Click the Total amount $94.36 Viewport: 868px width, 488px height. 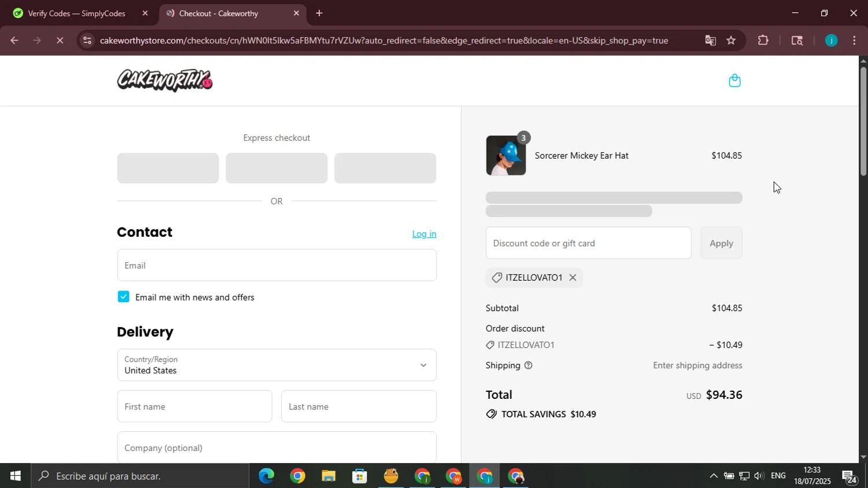724,395
